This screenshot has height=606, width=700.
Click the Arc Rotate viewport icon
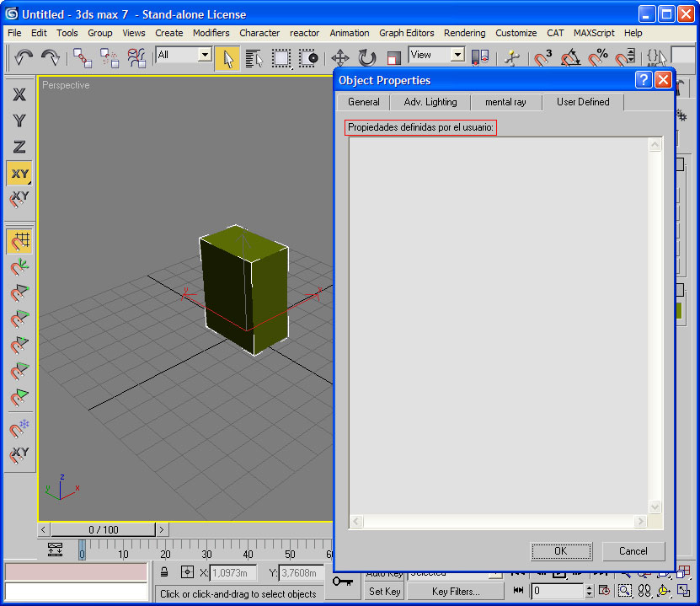(x=663, y=591)
